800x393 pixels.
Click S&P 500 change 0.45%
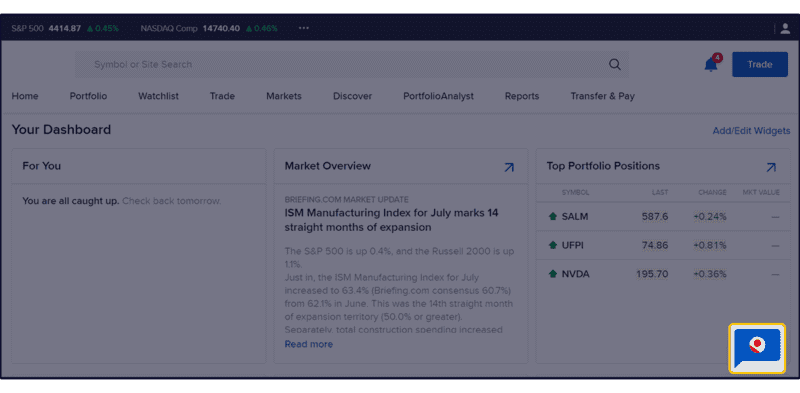[x=103, y=28]
